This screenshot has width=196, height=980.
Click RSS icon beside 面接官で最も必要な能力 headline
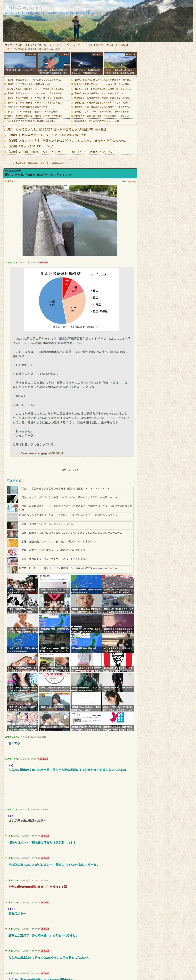[72, 116]
